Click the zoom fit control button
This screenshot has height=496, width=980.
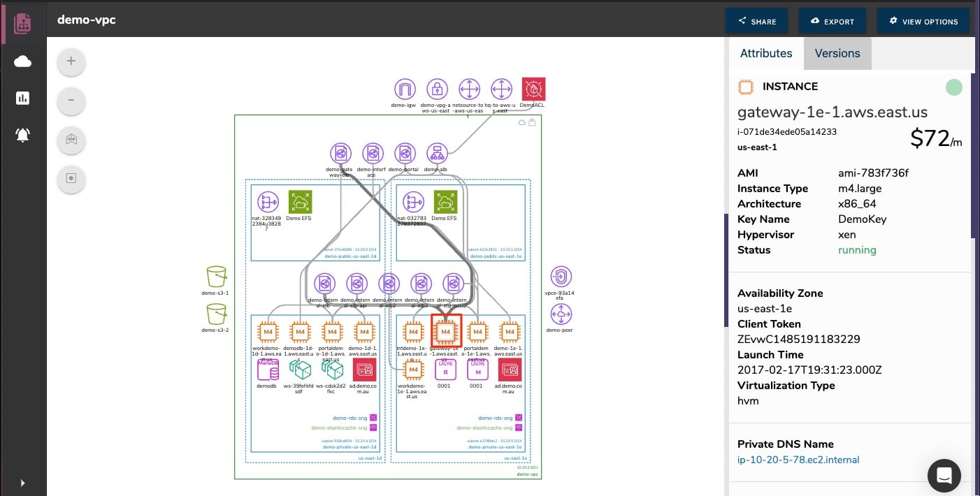(71, 140)
